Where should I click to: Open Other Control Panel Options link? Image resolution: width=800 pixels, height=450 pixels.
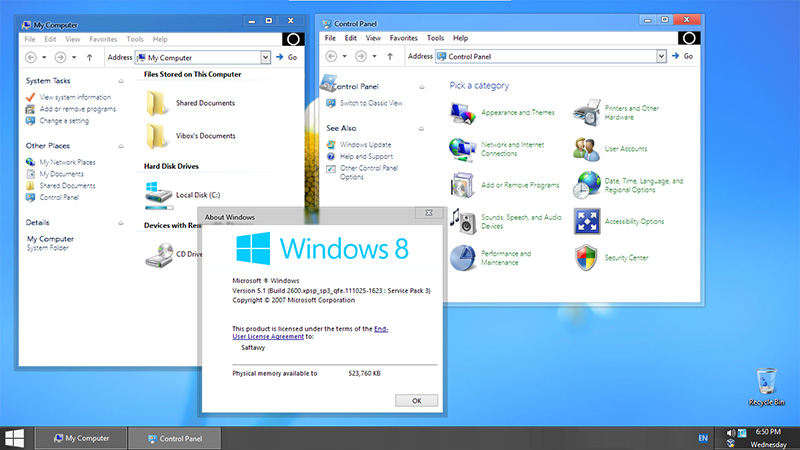[369, 172]
